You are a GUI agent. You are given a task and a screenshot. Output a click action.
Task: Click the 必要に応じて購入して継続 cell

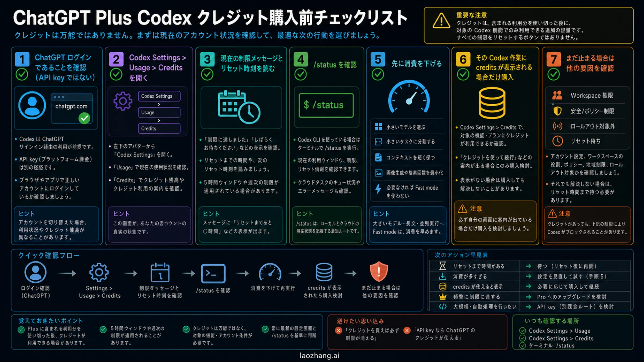tap(574, 287)
